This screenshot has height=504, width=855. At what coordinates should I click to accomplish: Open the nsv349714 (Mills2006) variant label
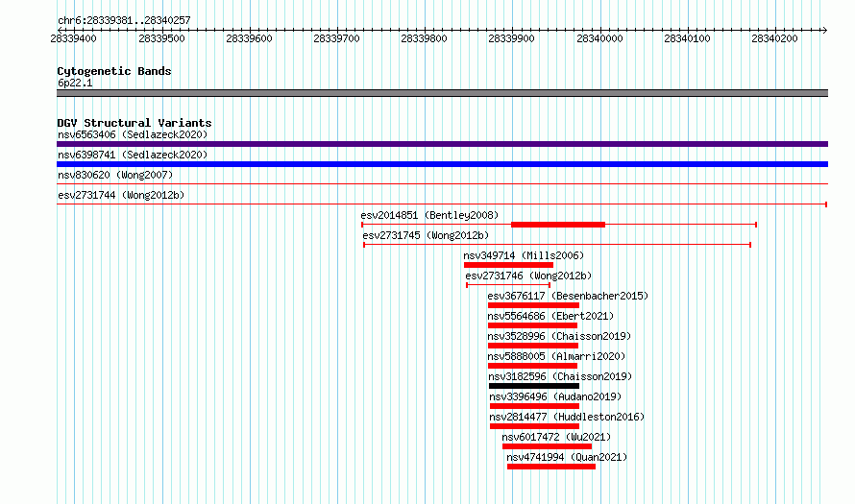point(524,255)
